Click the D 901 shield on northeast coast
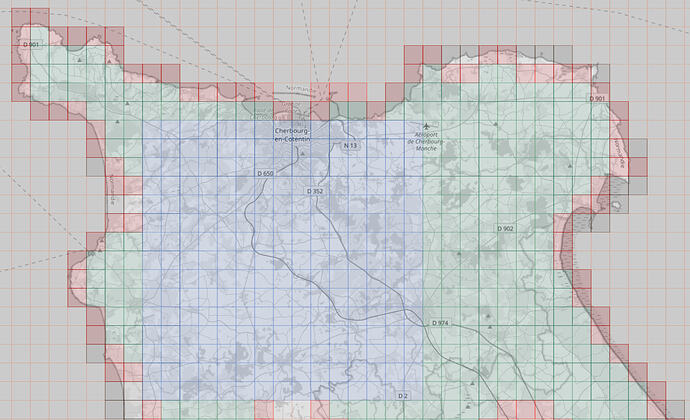Screen dimensions: 690x420 coord(597,99)
